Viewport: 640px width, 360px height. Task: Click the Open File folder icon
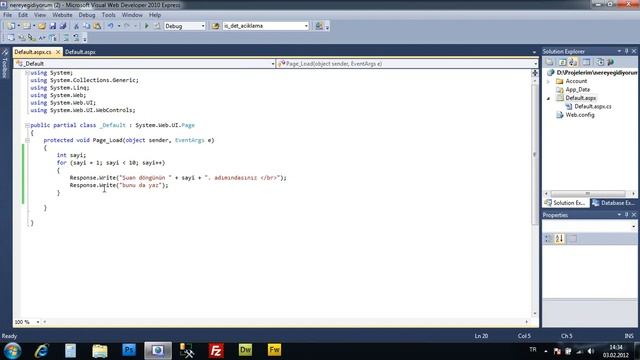42,26
